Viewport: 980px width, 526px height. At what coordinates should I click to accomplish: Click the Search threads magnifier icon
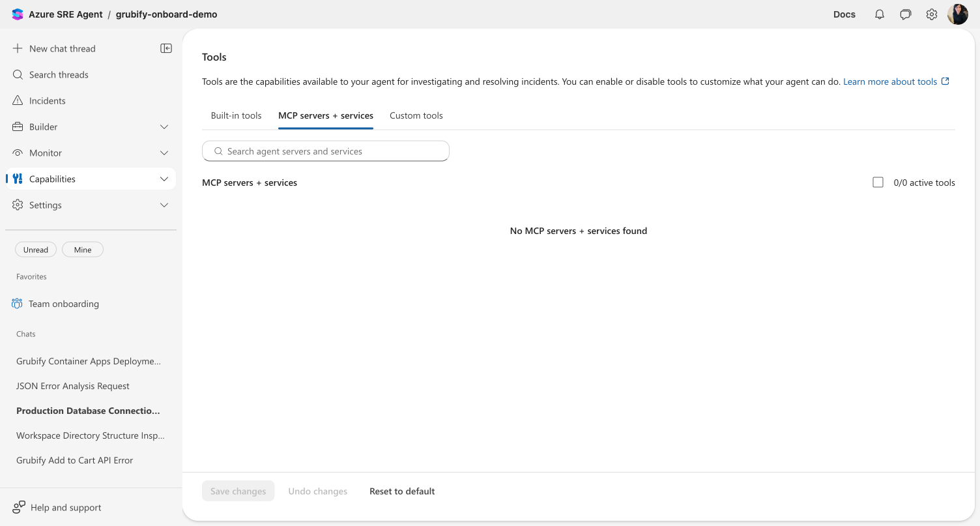pos(18,74)
